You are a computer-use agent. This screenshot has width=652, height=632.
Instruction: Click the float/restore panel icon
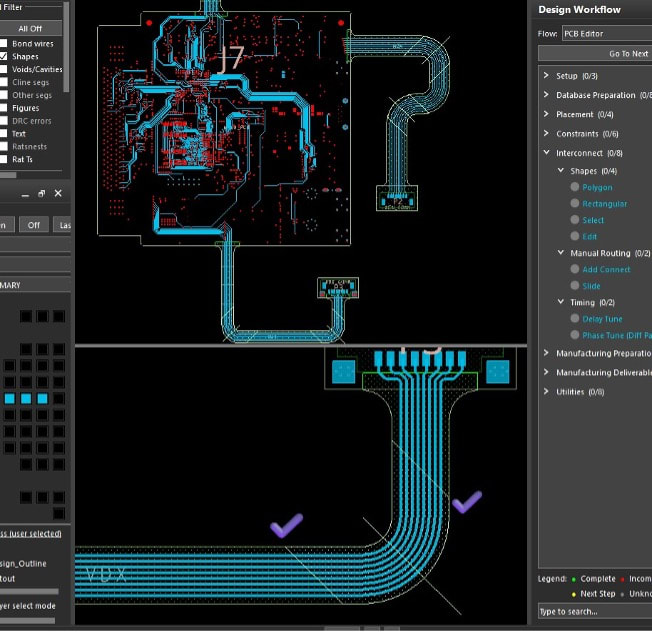coord(41,193)
